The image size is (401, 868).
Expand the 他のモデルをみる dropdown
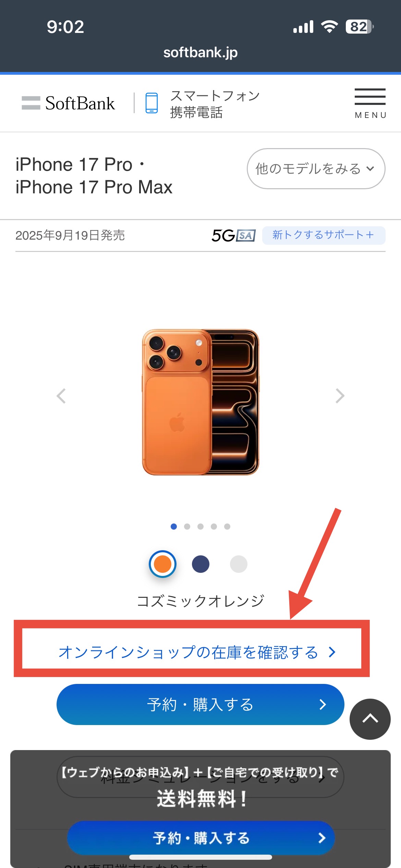[316, 169]
